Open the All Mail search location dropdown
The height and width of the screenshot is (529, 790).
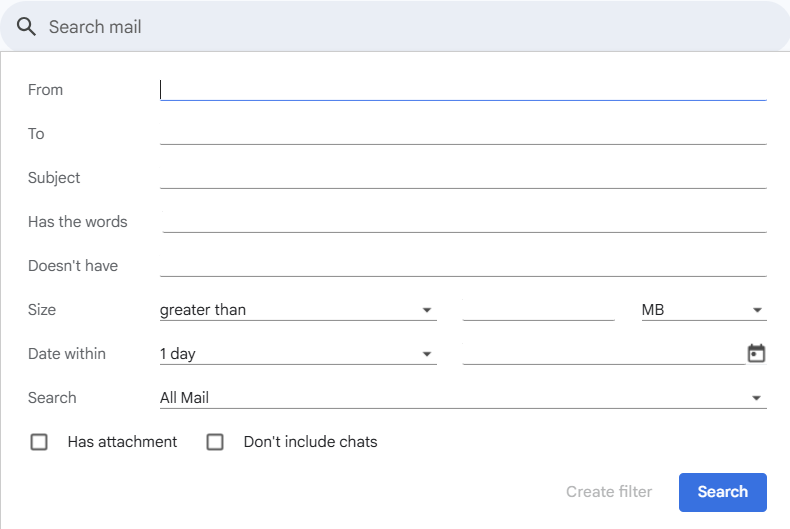(463, 398)
